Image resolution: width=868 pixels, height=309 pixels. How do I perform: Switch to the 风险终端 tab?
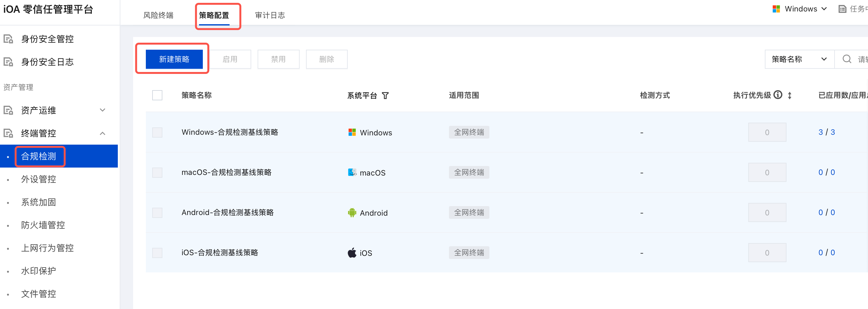158,15
